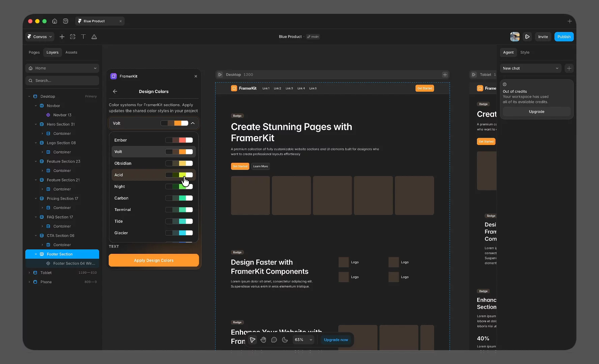The height and width of the screenshot is (364, 599).
Task: Open the Home page dropdown
Action: [x=62, y=68]
